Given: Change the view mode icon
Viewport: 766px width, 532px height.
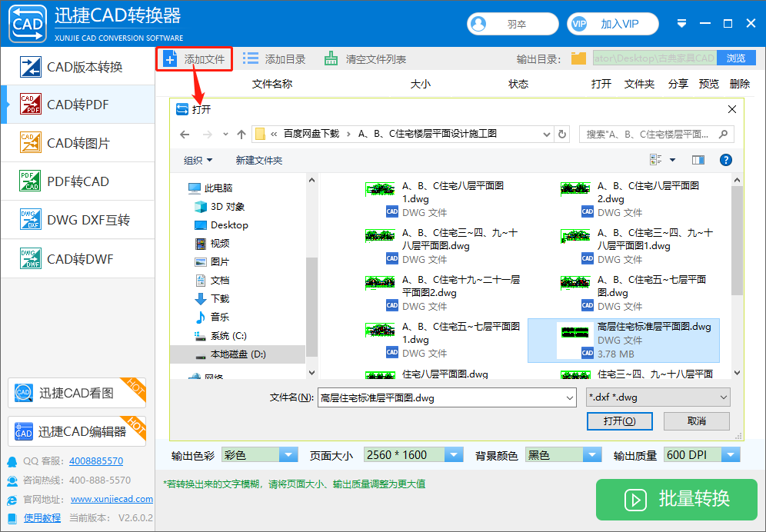Looking at the screenshot, I should pos(655,160).
